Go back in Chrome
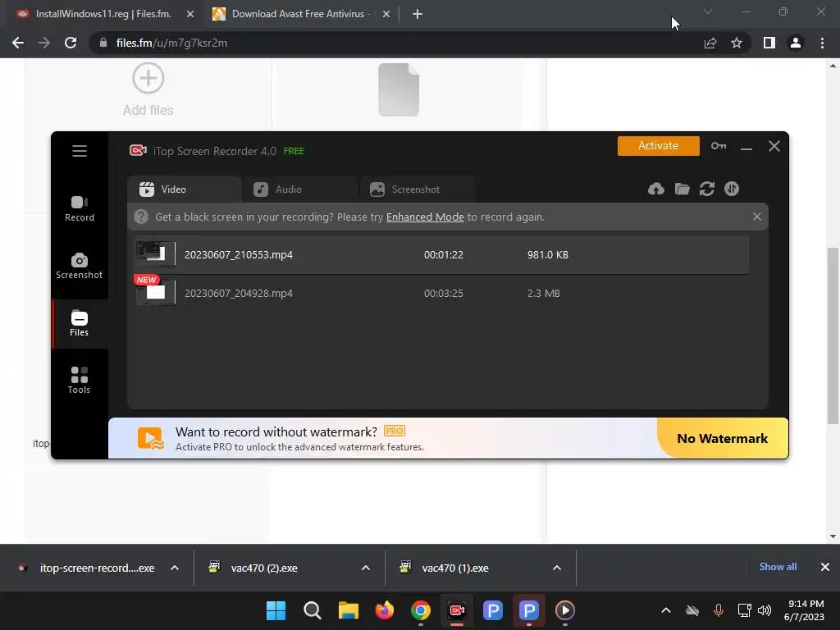 pos(18,43)
